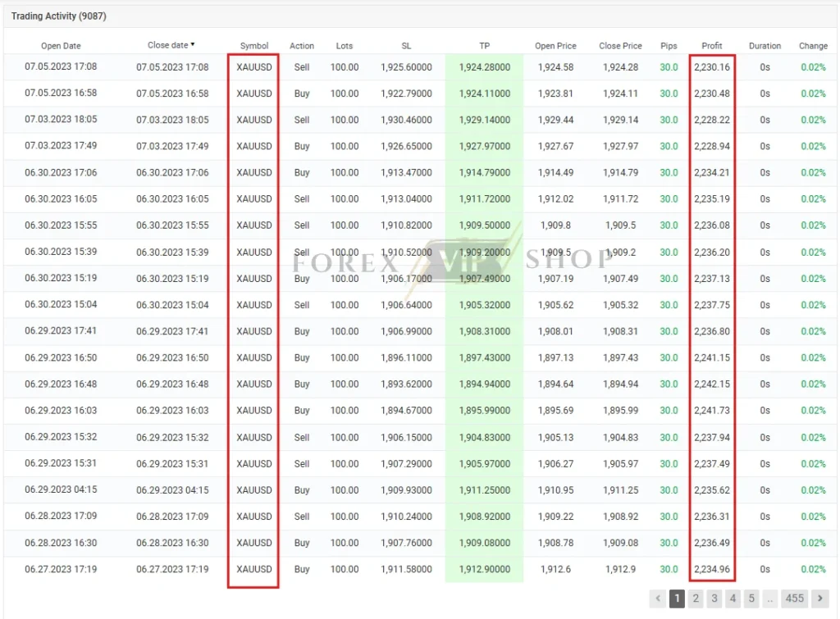The image size is (840, 619).
Task: Select profit value 2,236.31
Action: [712, 517]
